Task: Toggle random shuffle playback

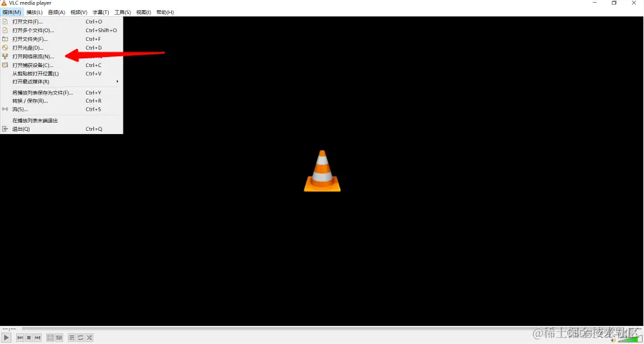Action: (89, 338)
